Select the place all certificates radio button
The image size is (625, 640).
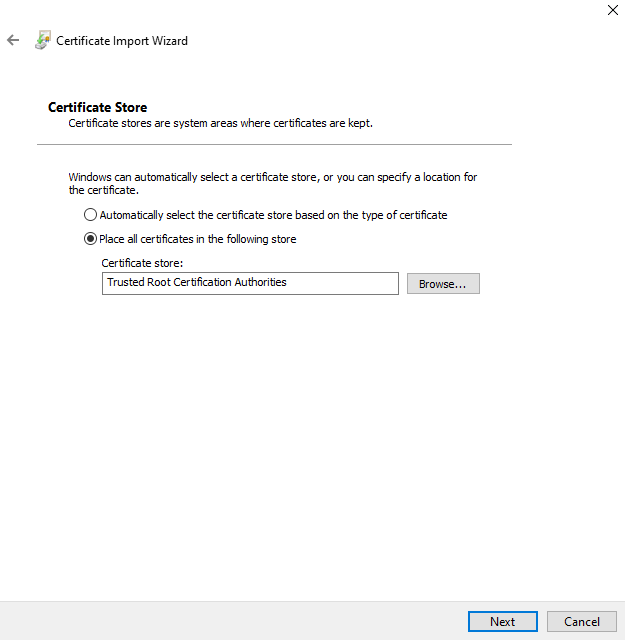click(91, 239)
